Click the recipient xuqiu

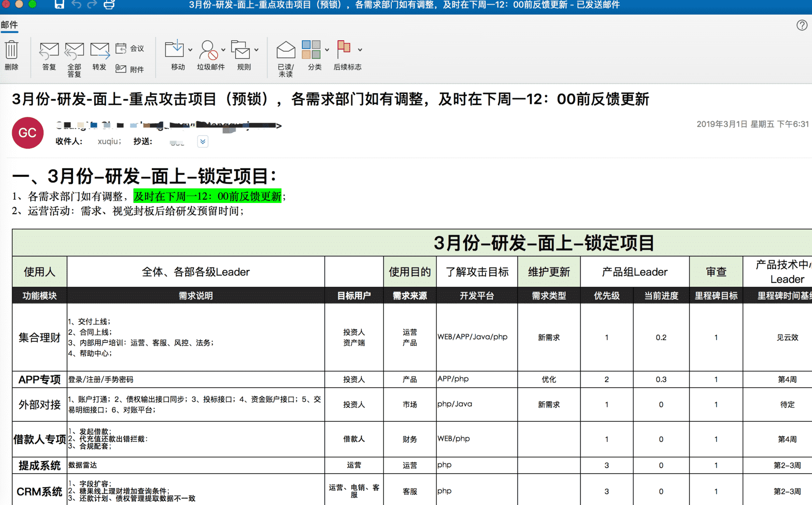click(109, 141)
